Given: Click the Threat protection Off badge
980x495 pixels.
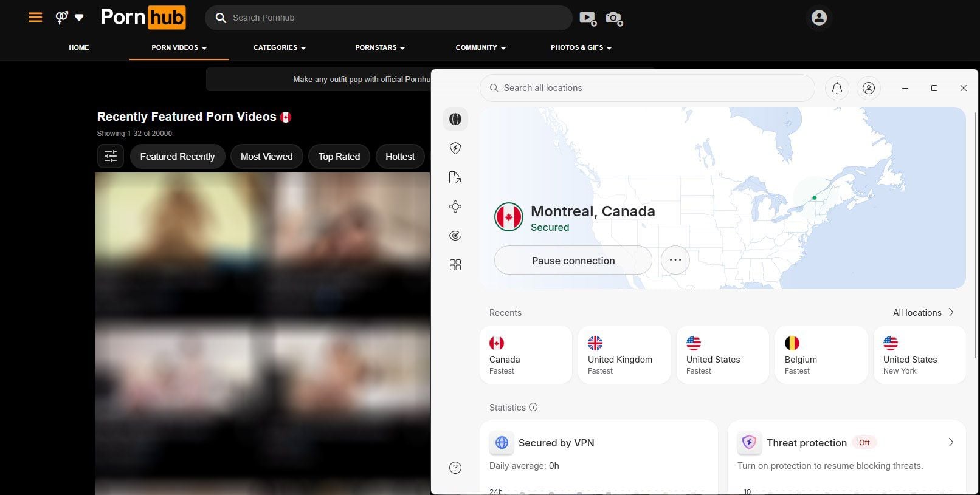Looking at the screenshot, I should [x=864, y=443].
